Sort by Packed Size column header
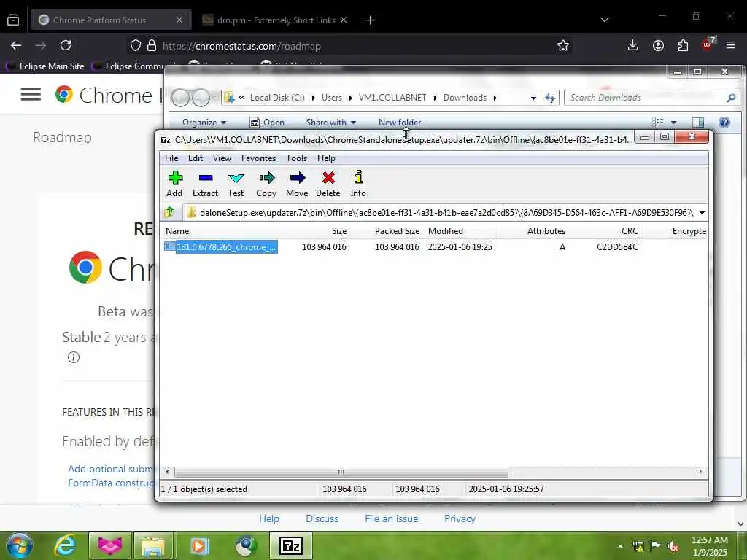The image size is (747, 560). click(397, 231)
